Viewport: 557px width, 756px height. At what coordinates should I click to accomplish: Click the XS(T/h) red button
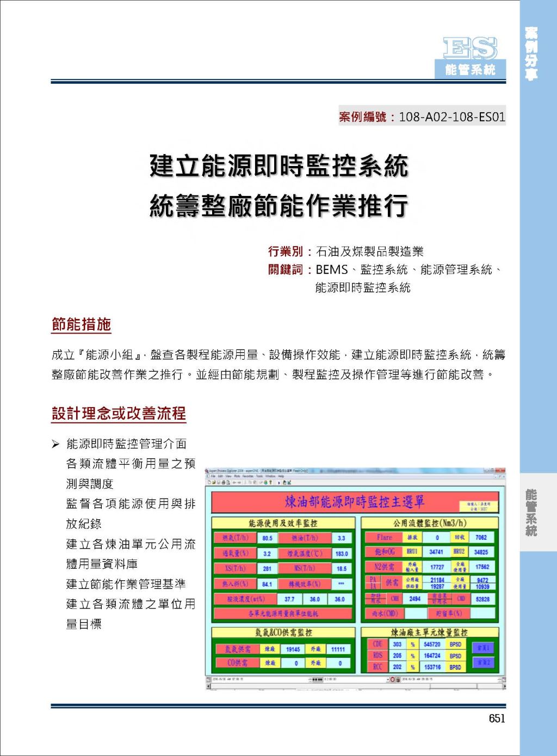236,568
